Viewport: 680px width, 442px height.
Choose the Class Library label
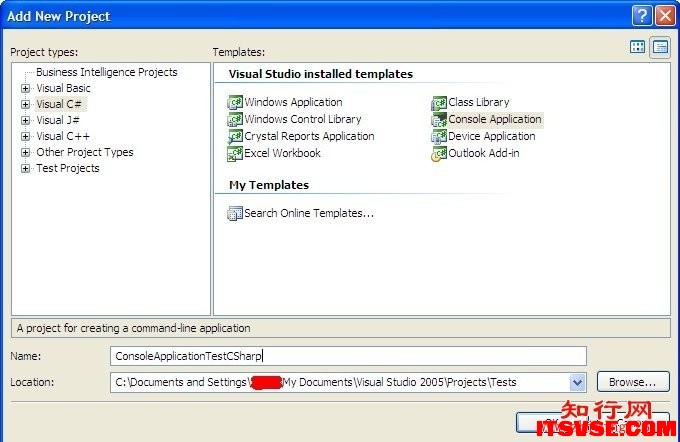point(479,102)
